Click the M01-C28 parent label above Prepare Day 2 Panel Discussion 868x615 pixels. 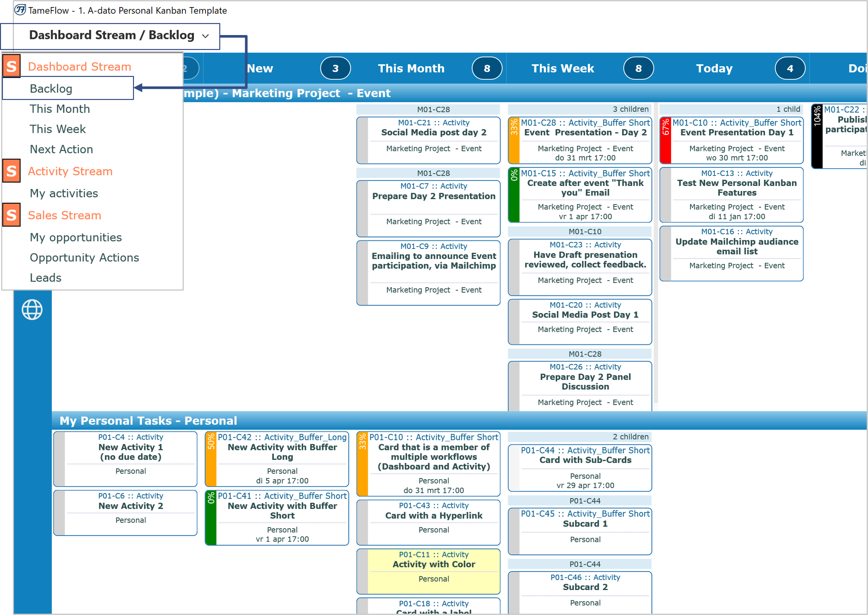click(x=580, y=354)
